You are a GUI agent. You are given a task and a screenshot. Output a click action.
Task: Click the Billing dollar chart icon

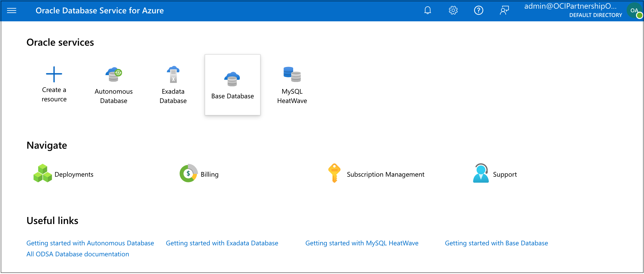pyautogui.click(x=189, y=173)
